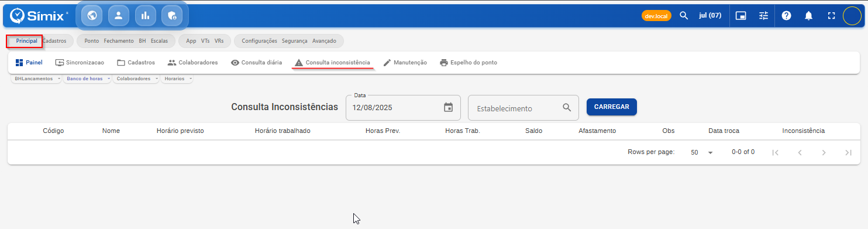Open the globe module icon
This screenshot has width=868, height=229.
[x=92, y=16]
